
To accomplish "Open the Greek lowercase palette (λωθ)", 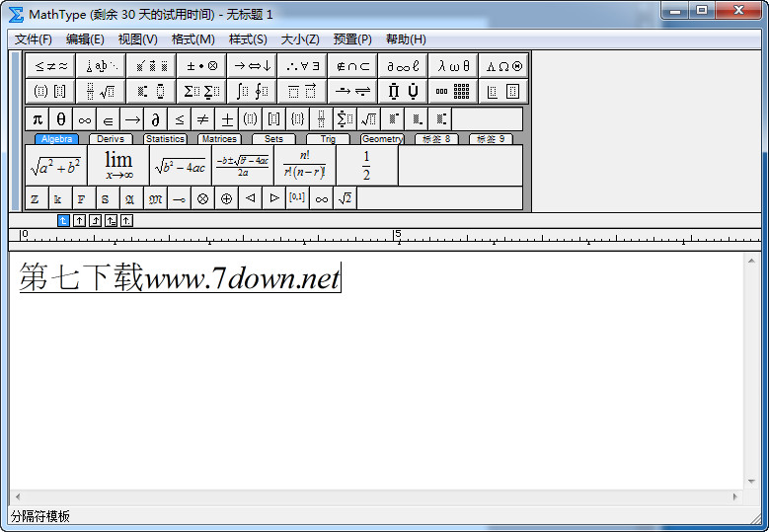I will (454, 66).
